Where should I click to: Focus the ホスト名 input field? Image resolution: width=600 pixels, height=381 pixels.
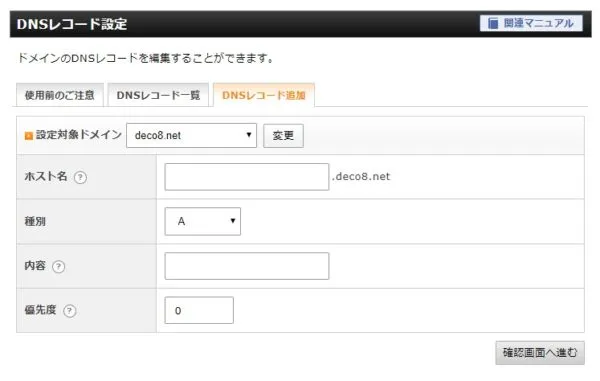[247, 177]
